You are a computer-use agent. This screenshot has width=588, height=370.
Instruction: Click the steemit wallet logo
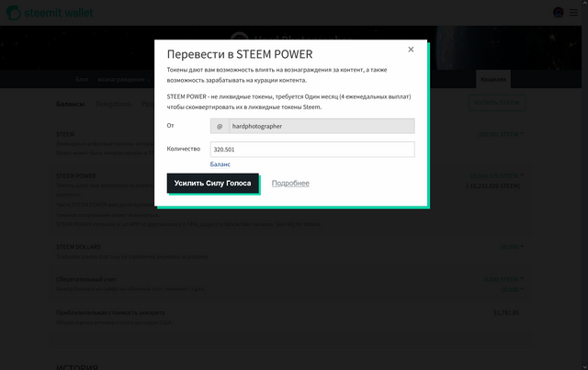tap(50, 13)
